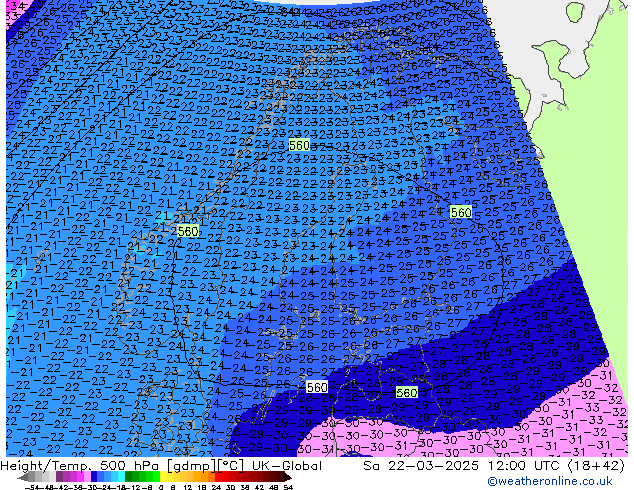Click the 560 label nearest the eastern coastline
This screenshot has height=490, width=634.
click(461, 212)
